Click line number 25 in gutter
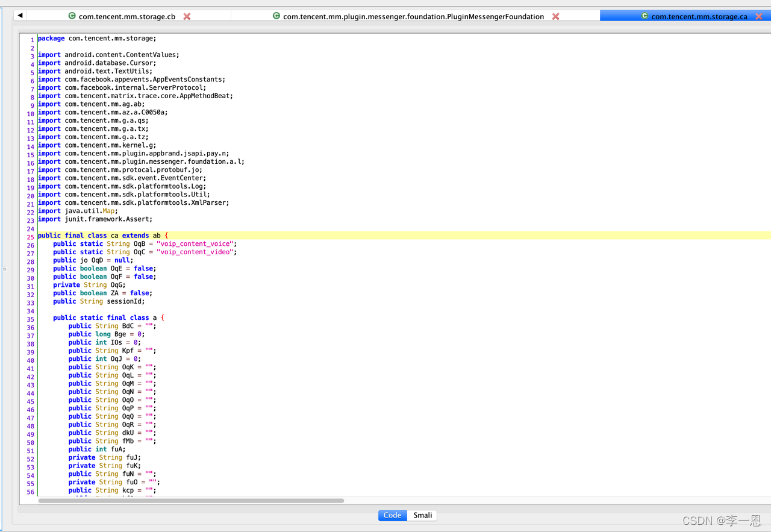 point(31,237)
